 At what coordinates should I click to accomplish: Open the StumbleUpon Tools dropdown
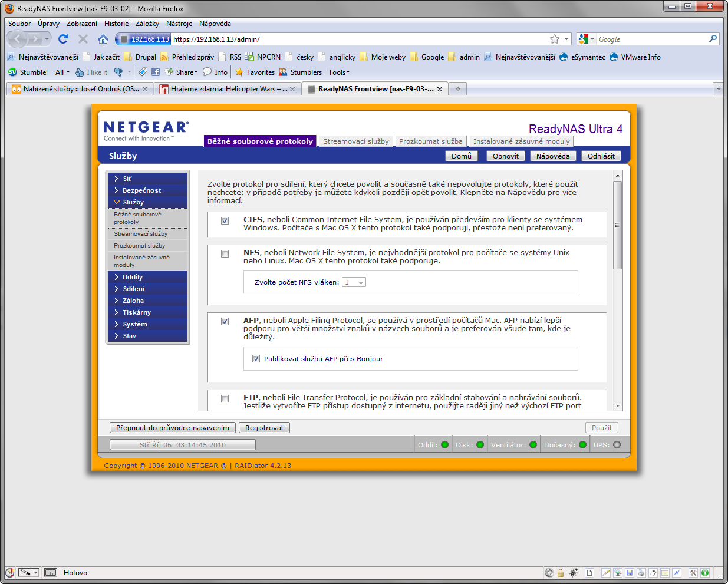tap(339, 72)
